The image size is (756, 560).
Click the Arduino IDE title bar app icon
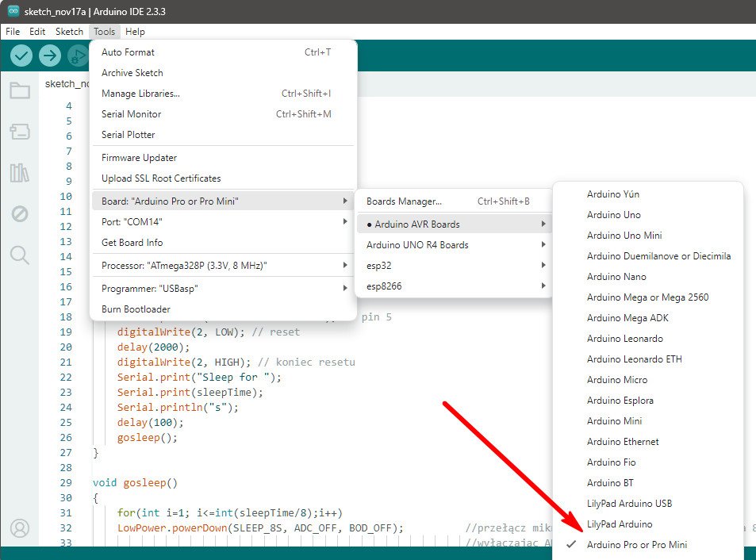(x=13, y=12)
